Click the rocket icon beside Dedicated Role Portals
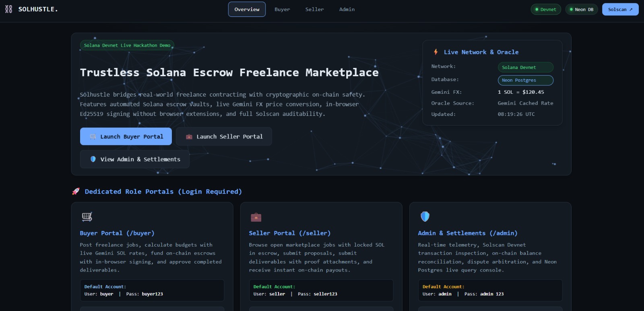Screen dimensions: 644x311 (76, 192)
